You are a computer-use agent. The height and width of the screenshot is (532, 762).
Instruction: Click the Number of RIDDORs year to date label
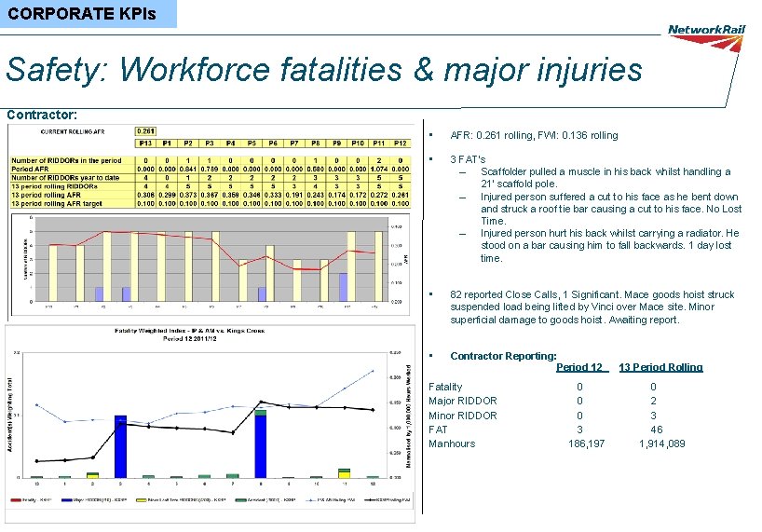[x=65, y=177]
